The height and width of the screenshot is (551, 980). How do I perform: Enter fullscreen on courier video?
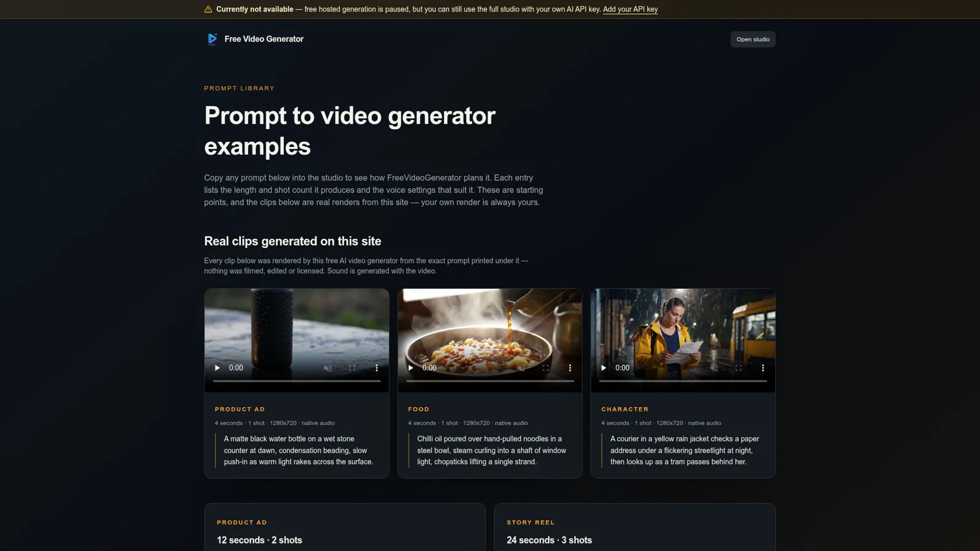point(739,368)
